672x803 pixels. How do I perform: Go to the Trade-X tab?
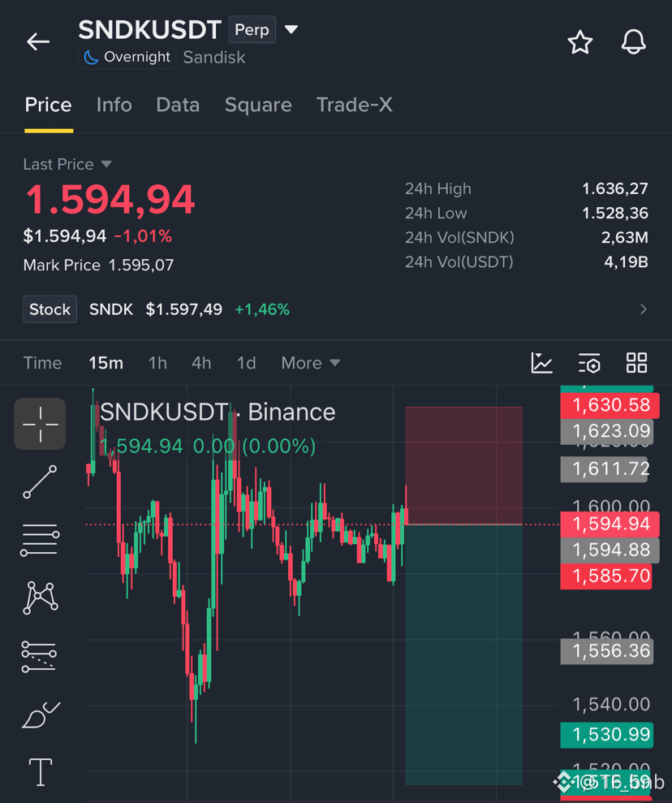[x=355, y=105]
